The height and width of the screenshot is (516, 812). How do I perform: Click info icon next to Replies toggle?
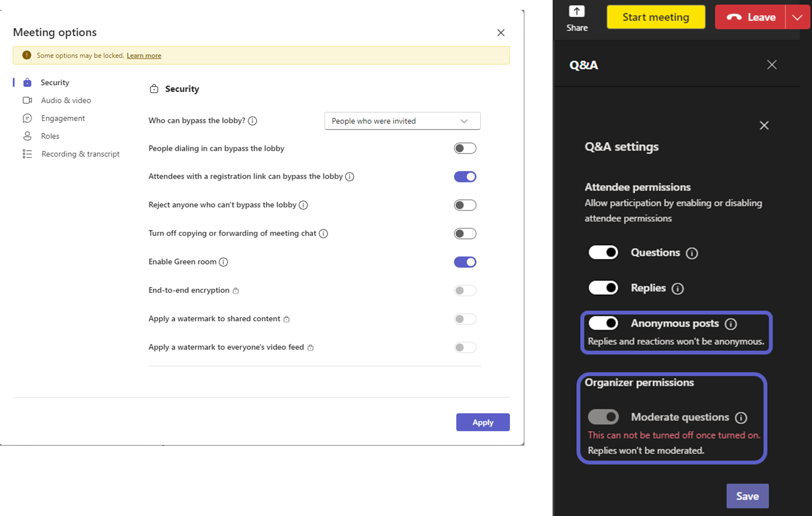(677, 289)
